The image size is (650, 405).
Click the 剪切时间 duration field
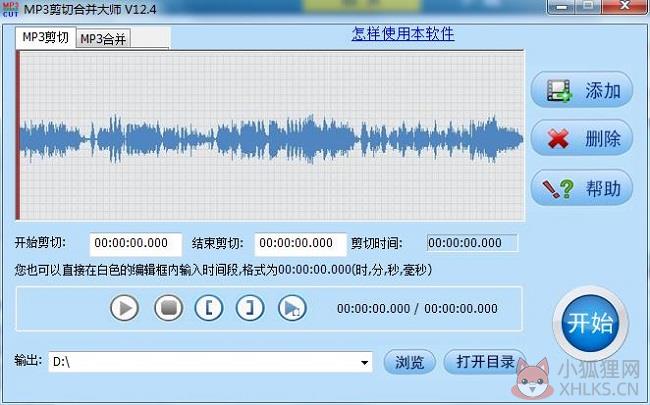tap(472, 243)
